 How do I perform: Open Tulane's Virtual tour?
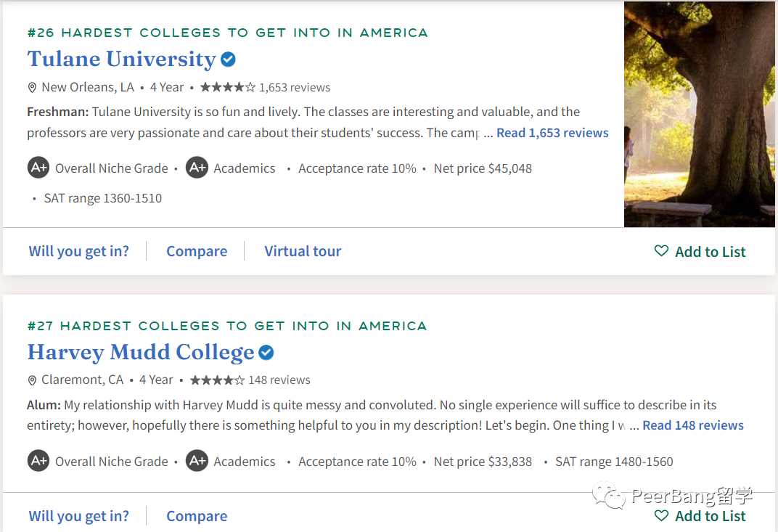pos(303,251)
